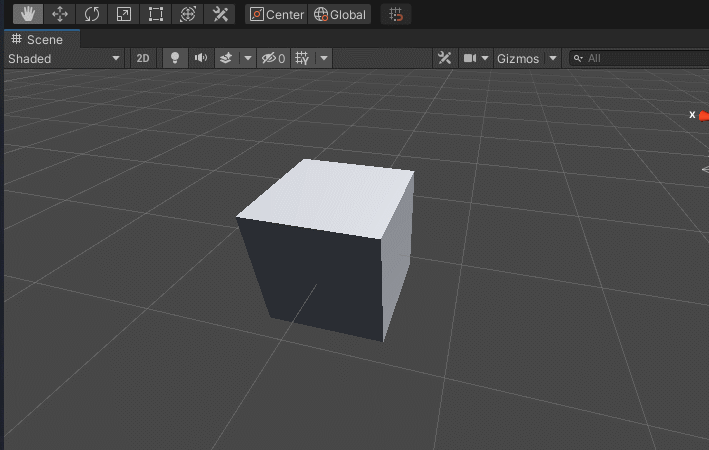Screen dimensions: 709x450
Task: Click the scene search field
Action: pos(640,58)
